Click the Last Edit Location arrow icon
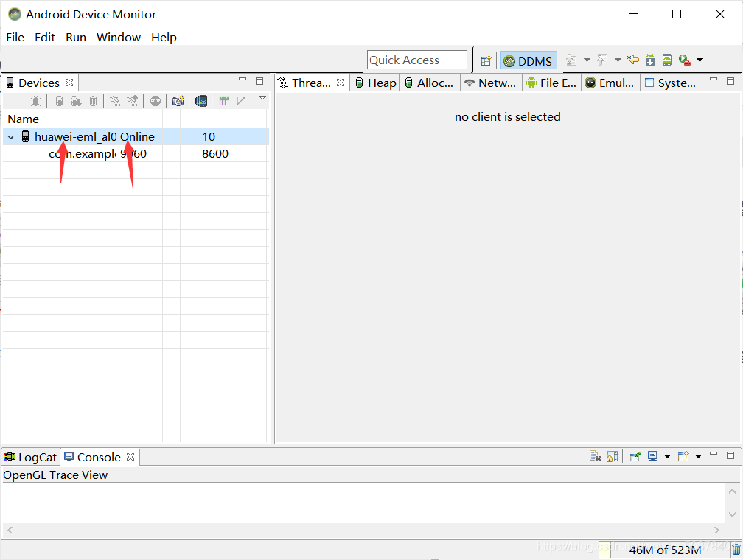The image size is (743, 560). tap(633, 60)
